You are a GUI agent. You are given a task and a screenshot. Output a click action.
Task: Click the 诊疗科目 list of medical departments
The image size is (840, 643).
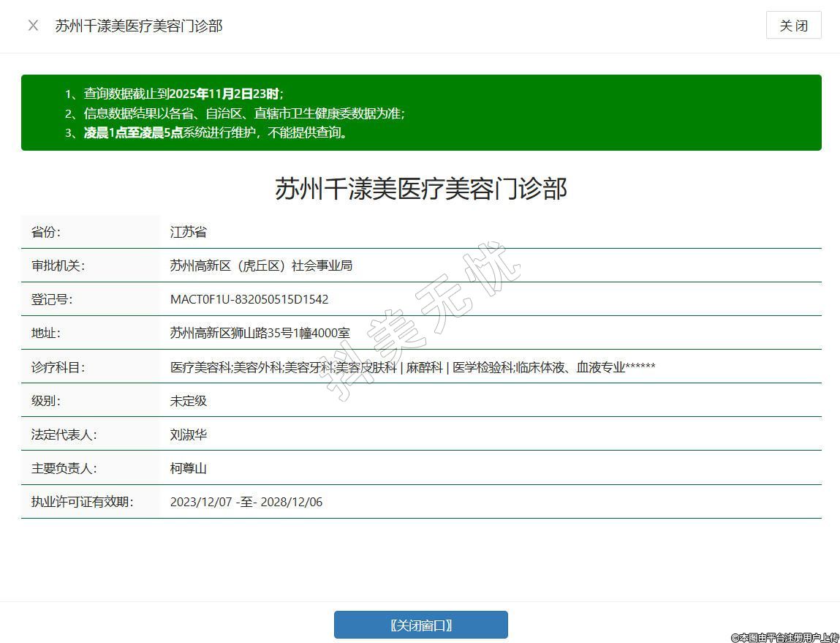[412, 367]
